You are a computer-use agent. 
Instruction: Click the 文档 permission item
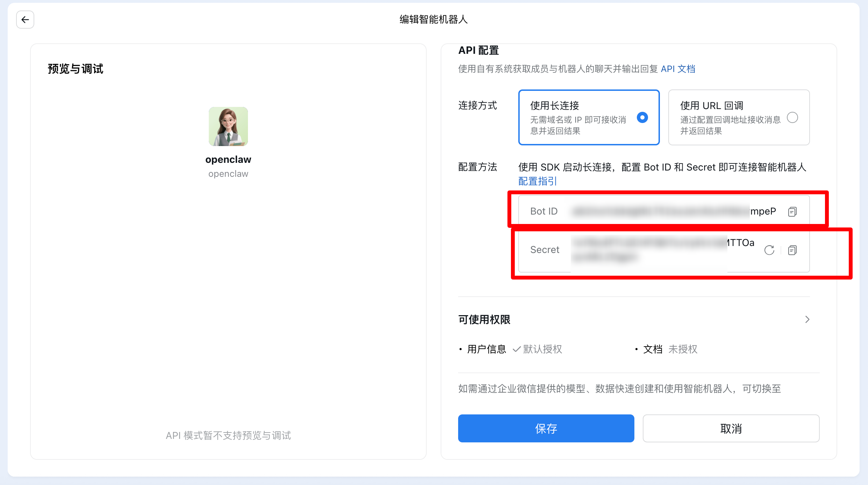(x=653, y=349)
